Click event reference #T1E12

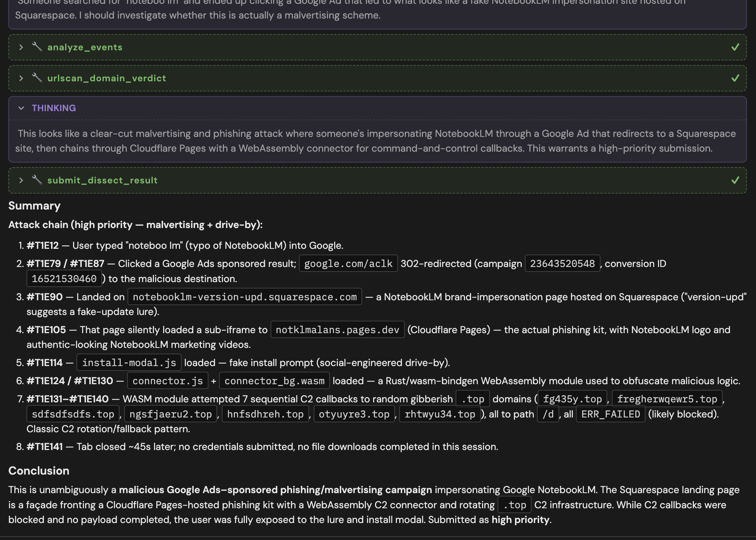[x=43, y=245]
